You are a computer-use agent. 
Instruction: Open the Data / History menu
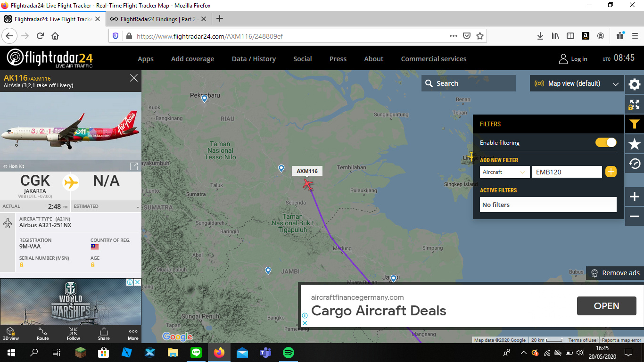click(254, 59)
